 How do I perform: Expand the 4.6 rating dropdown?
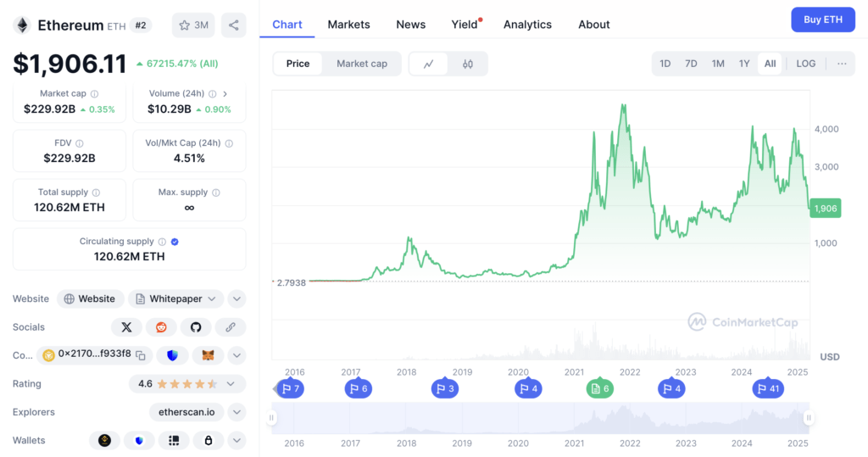187,384
